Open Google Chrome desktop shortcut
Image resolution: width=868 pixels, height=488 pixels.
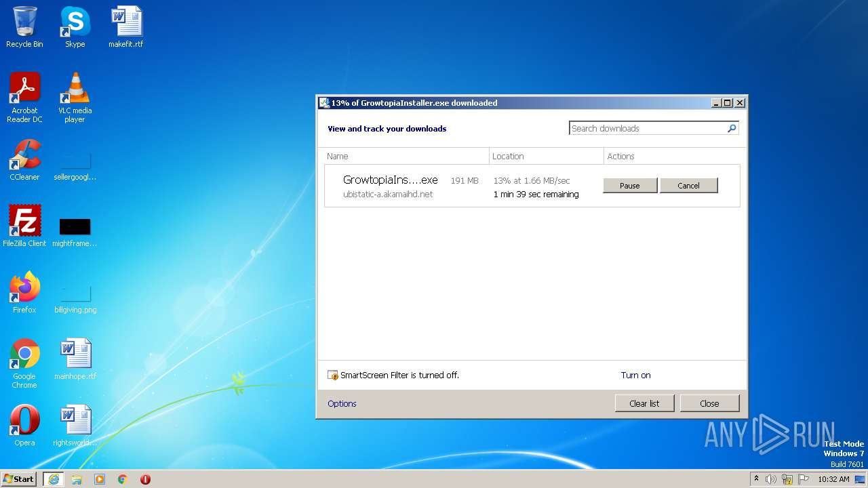coord(24,363)
